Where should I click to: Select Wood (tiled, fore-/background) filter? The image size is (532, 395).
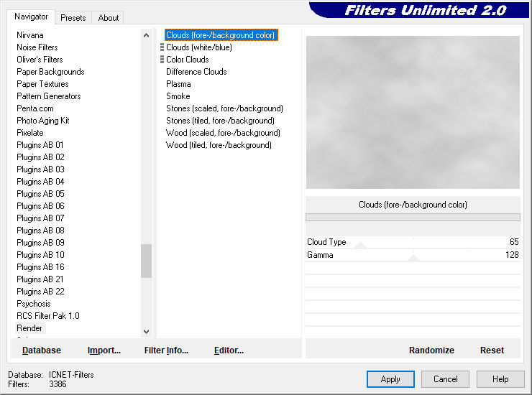pyautogui.click(x=219, y=145)
